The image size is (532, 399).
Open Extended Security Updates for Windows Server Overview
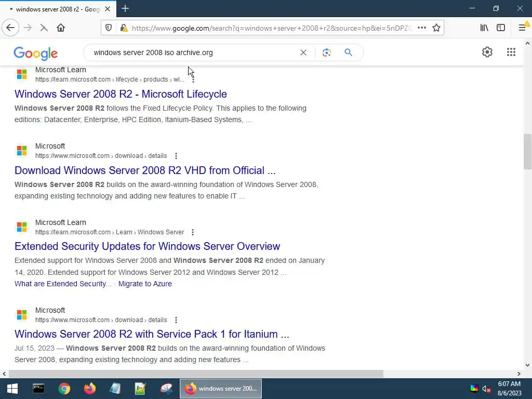[x=147, y=246]
